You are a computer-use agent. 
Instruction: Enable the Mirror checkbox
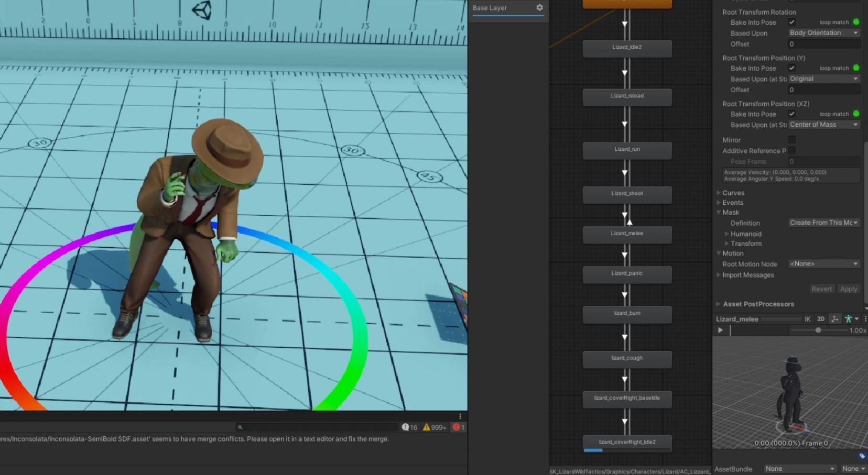(791, 140)
